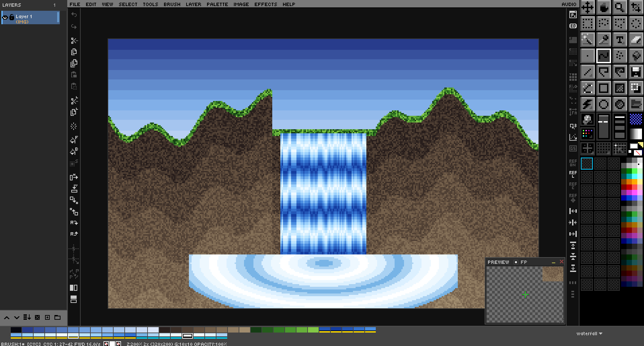The height and width of the screenshot is (346, 644).
Task: Move layer up with the up chevron
Action: [x=7, y=317]
